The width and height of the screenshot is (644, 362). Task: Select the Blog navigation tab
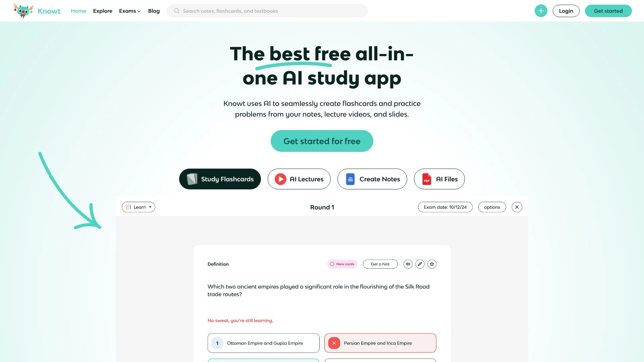(x=154, y=11)
